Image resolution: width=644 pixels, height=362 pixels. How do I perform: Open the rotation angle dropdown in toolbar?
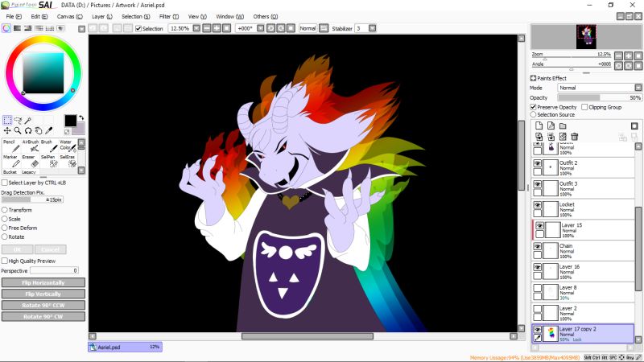tap(260, 28)
